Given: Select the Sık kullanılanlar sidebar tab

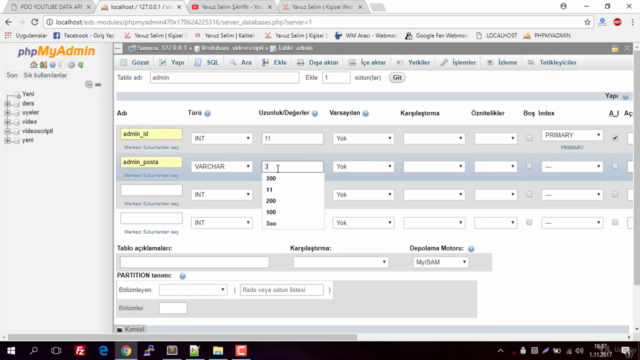Looking at the screenshot, I should tap(45, 75).
